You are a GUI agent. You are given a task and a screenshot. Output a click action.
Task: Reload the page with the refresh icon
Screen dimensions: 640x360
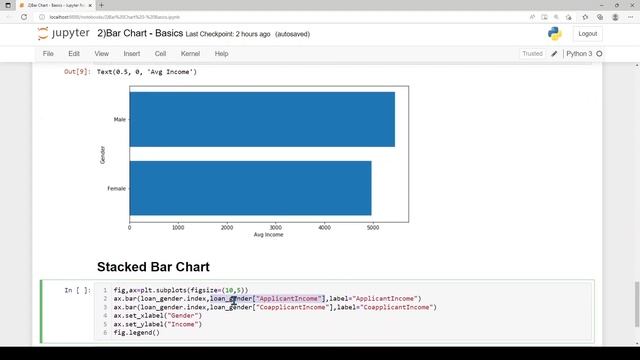[24, 17]
